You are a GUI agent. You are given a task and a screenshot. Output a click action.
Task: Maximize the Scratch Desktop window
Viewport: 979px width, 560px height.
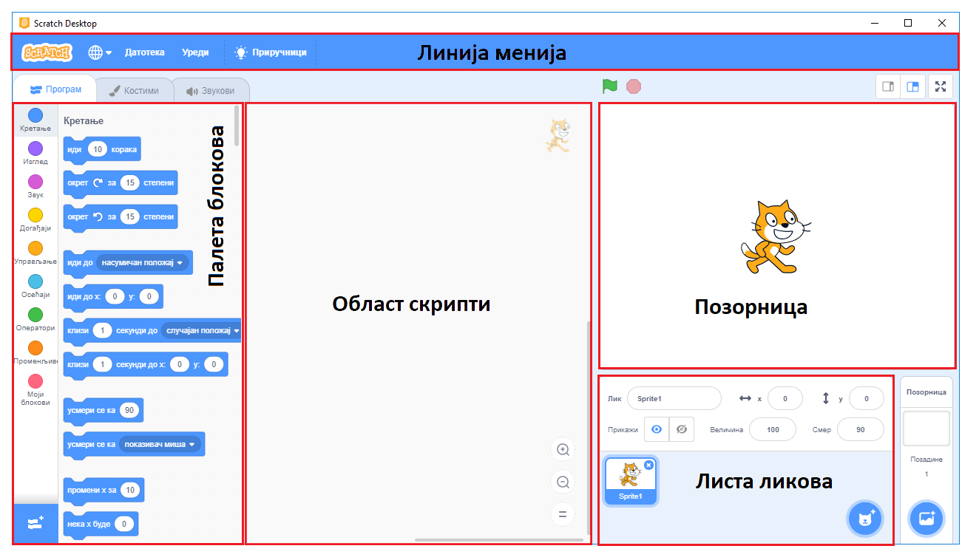tap(908, 23)
